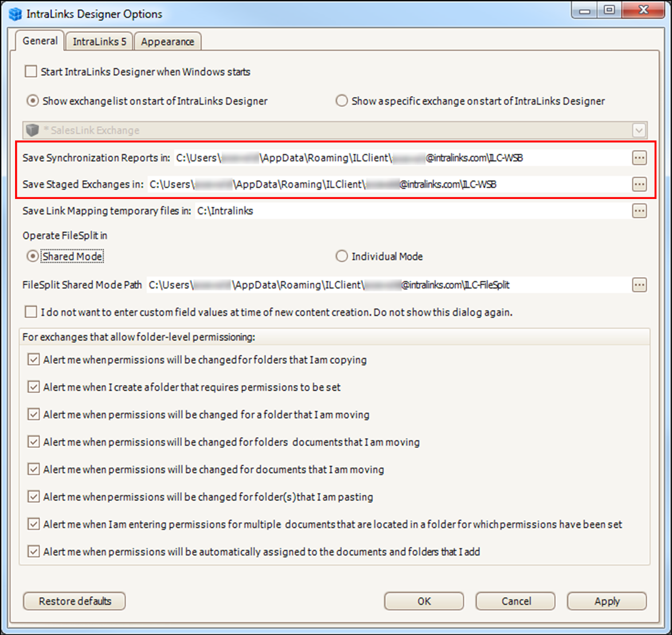Close the IntraLinks Designer Options window

tap(643, 10)
